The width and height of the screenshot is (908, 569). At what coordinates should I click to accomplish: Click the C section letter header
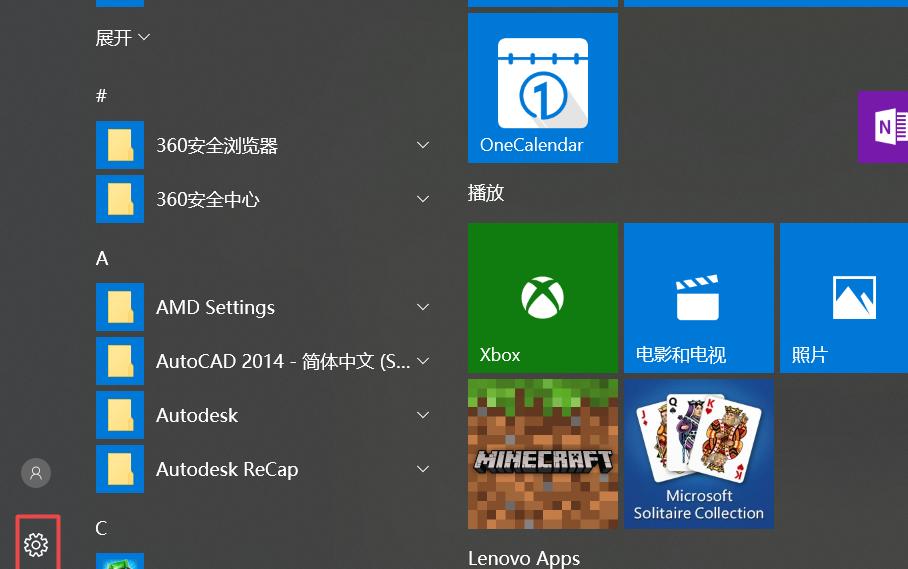coord(101,528)
